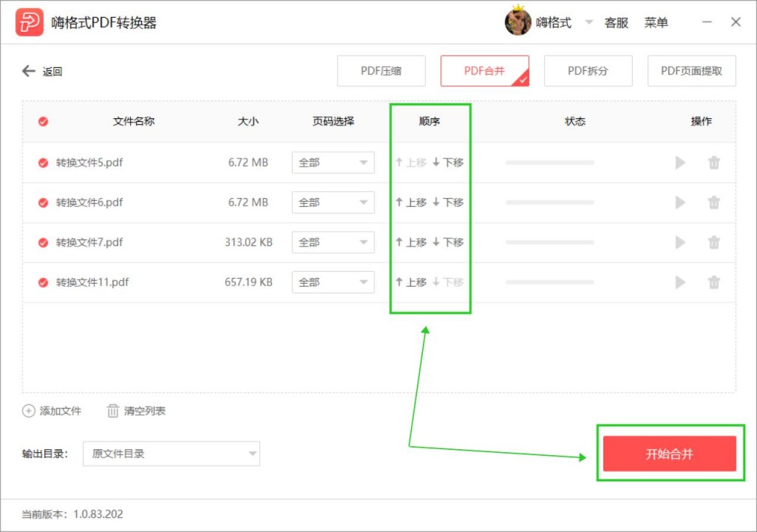Open page range dropdown for 转换文件6.pdf
This screenshot has height=532, width=757.
[333, 202]
